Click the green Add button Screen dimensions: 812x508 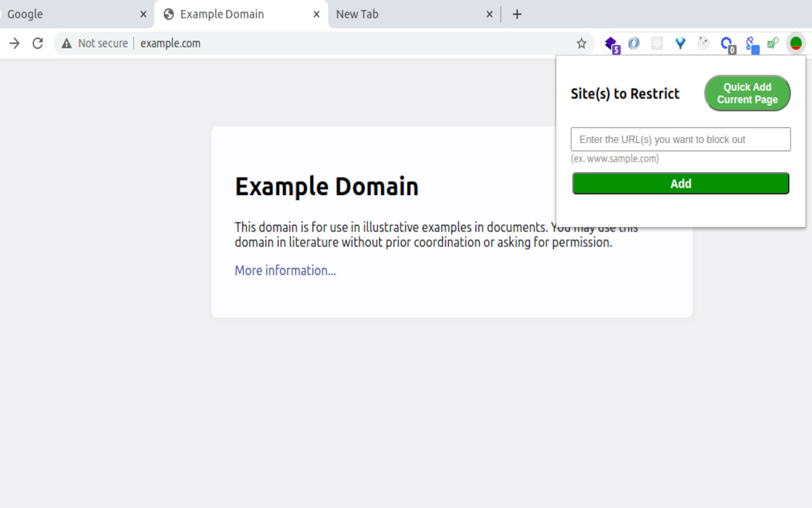tap(680, 183)
